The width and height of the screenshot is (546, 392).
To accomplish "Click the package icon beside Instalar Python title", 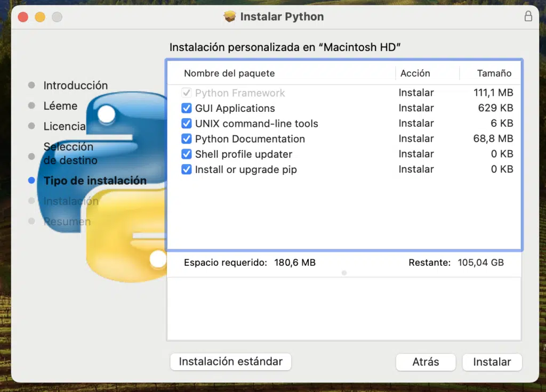I will click(x=229, y=16).
